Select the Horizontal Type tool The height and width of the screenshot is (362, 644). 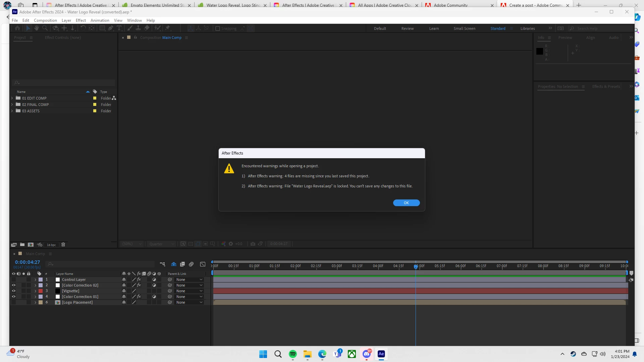tap(119, 28)
